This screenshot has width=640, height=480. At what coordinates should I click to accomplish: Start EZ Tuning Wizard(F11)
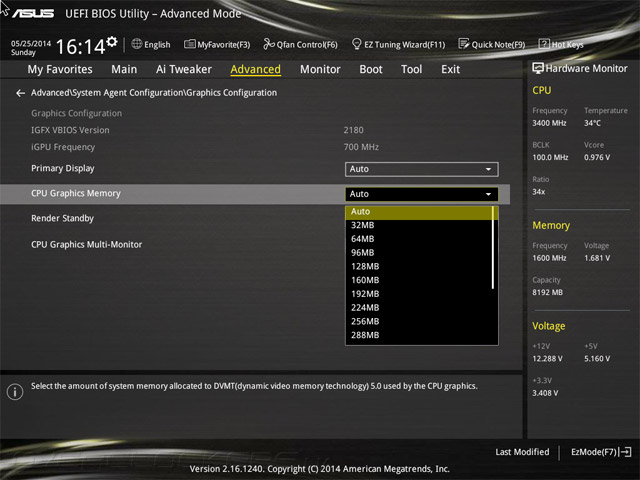pyautogui.click(x=398, y=44)
